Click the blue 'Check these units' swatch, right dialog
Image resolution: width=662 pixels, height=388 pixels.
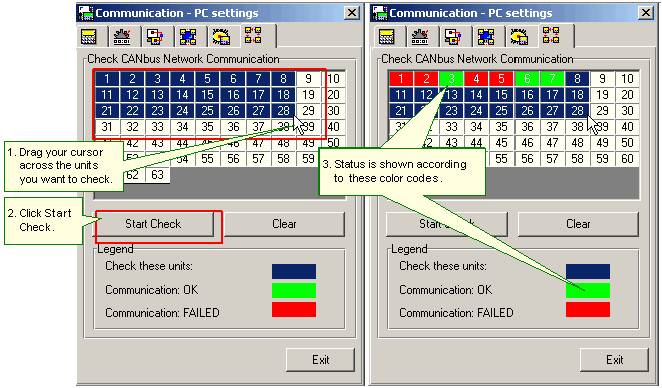coord(588,271)
